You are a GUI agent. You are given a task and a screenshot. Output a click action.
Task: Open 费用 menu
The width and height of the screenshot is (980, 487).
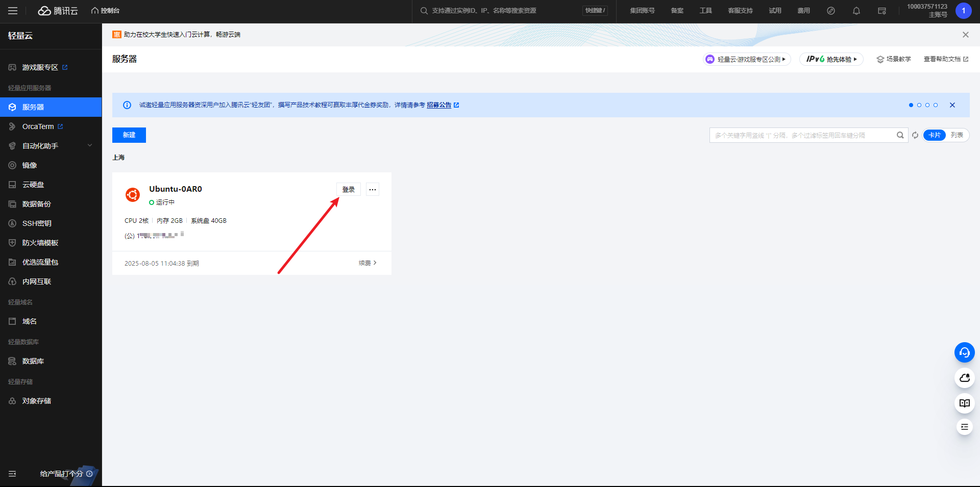click(803, 11)
